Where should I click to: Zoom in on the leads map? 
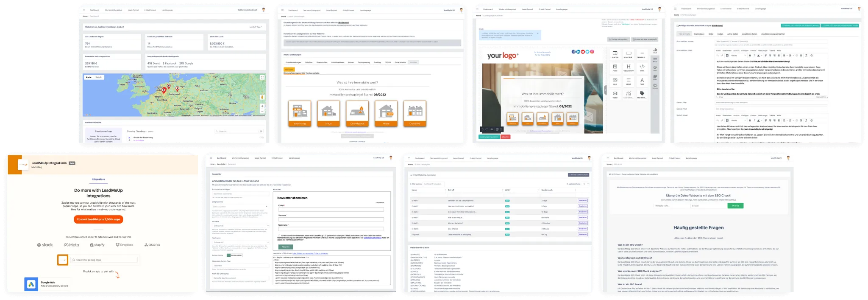[262, 106]
